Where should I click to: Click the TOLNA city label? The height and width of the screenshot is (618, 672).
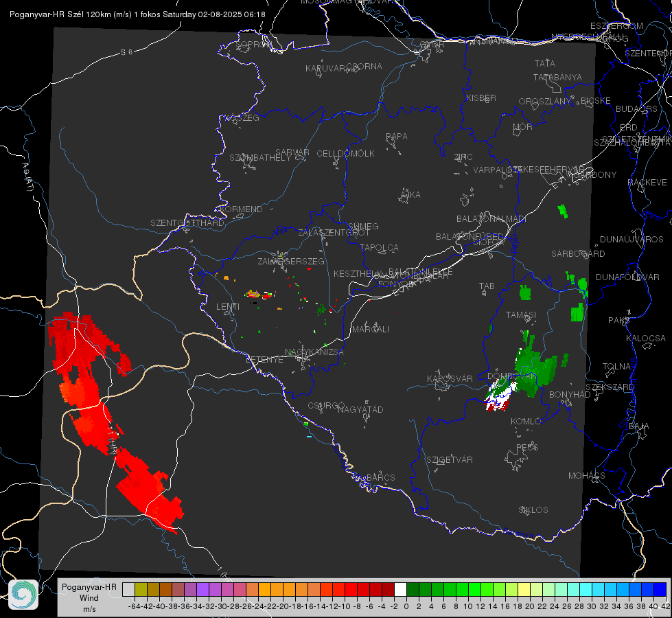[616, 367]
